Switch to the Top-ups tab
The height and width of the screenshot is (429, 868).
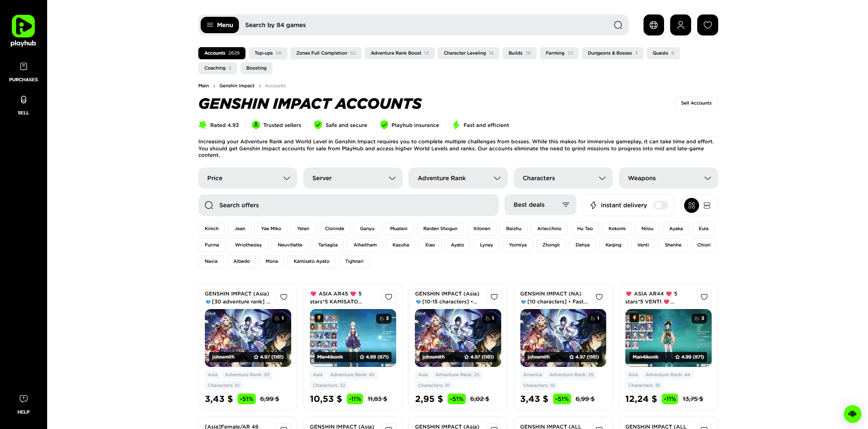pos(268,53)
